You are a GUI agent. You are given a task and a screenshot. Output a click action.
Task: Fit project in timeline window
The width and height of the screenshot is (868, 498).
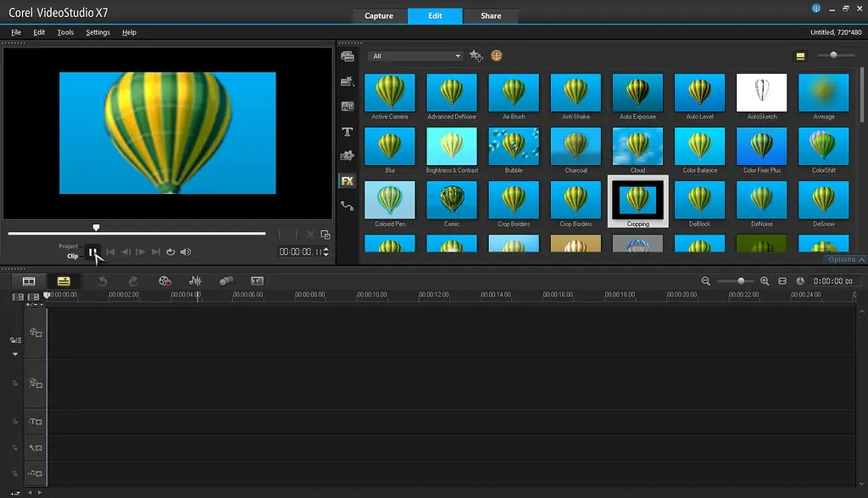(x=782, y=281)
